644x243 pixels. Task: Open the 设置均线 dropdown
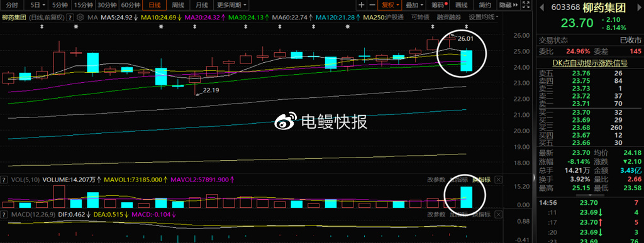click(x=484, y=17)
